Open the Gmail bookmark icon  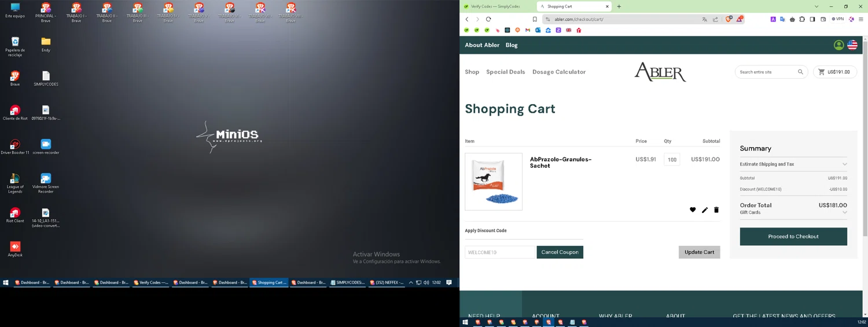coord(528,30)
